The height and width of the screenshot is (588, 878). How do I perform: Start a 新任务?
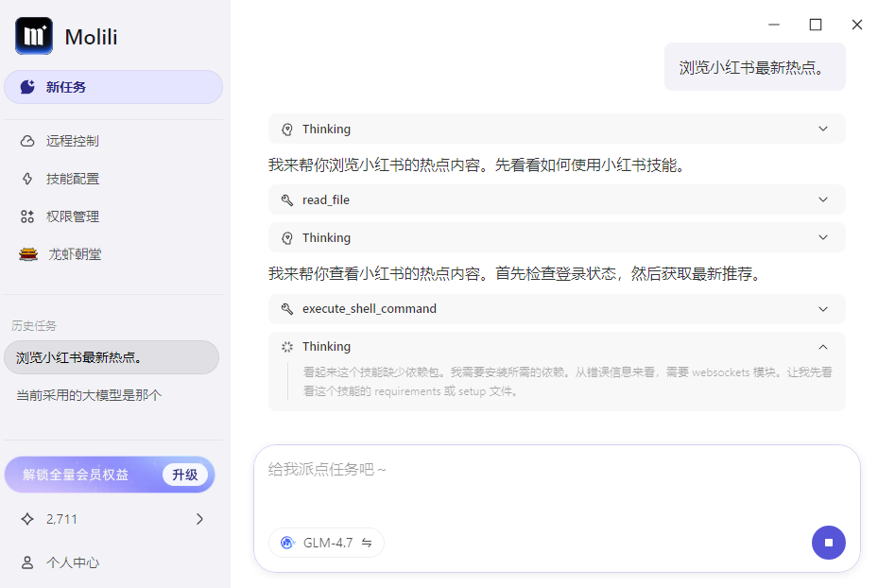coord(113,87)
